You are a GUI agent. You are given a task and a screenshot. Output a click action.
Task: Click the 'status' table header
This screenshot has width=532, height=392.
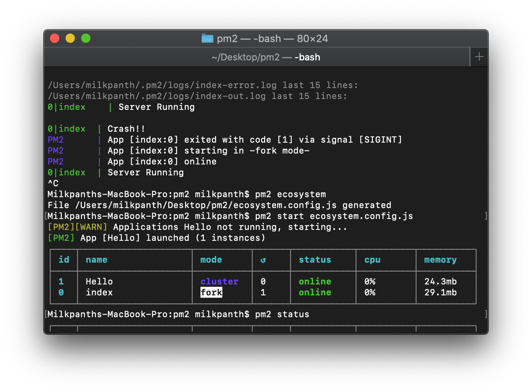coord(315,260)
